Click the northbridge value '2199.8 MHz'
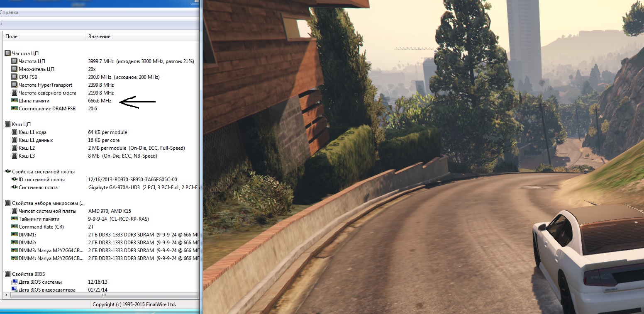 click(101, 93)
